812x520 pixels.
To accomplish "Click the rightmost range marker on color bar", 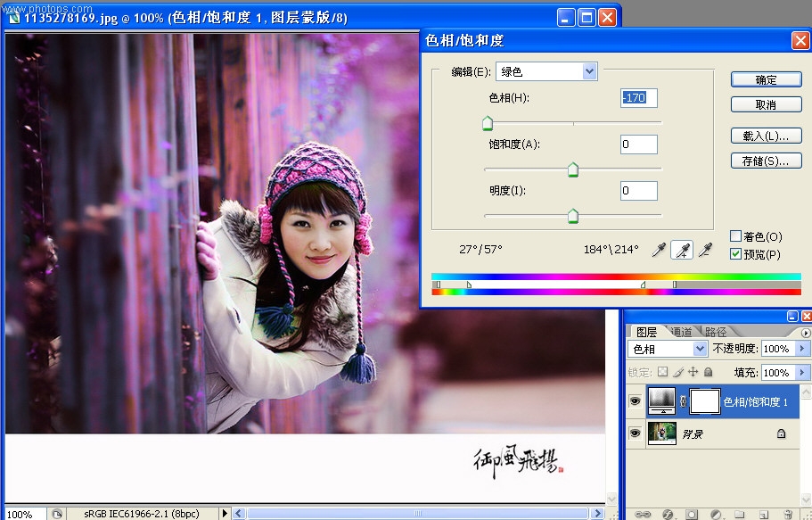I will click(x=674, y=285).
